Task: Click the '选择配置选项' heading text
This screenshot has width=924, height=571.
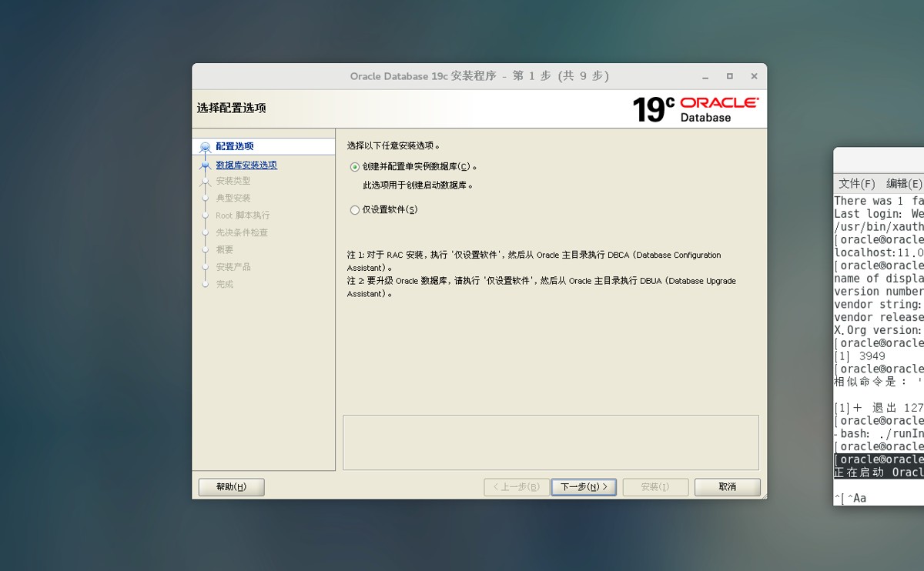Action: 232,108
